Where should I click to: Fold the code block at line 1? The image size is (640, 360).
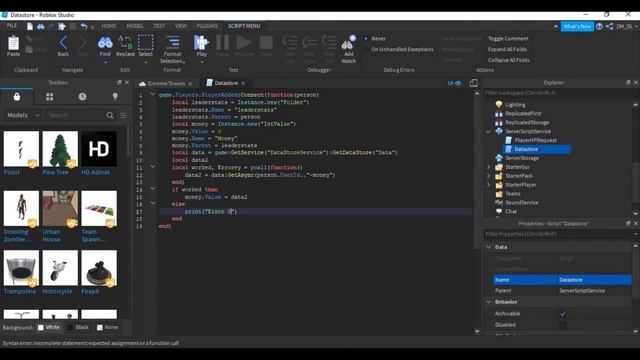click(x=153, y=94)
